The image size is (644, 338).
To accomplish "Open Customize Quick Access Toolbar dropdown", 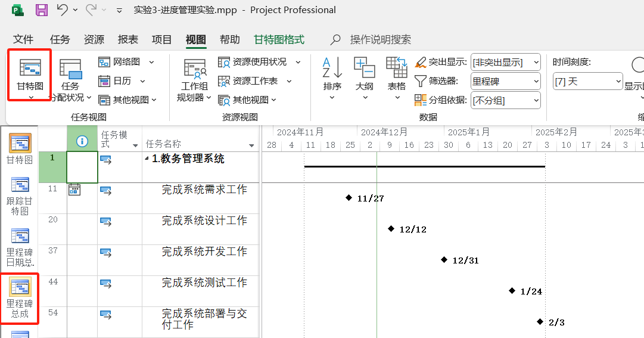I will coord(119,10).
